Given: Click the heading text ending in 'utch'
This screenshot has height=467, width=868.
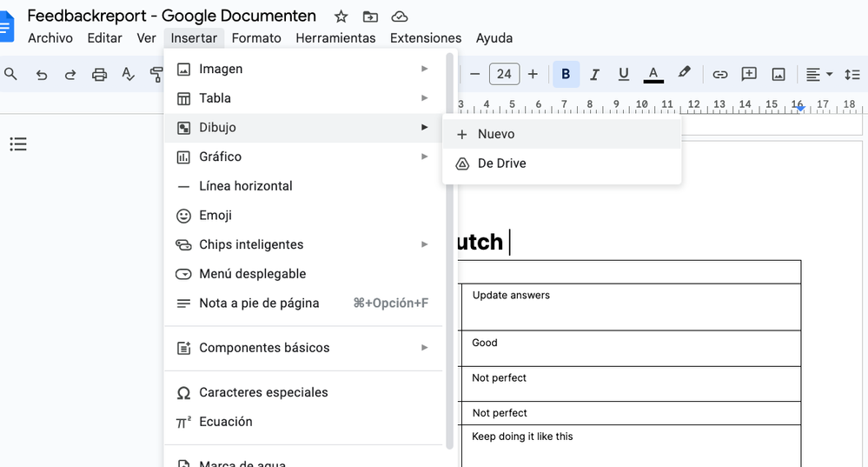Looking at the screenshot, I should 480,242.
